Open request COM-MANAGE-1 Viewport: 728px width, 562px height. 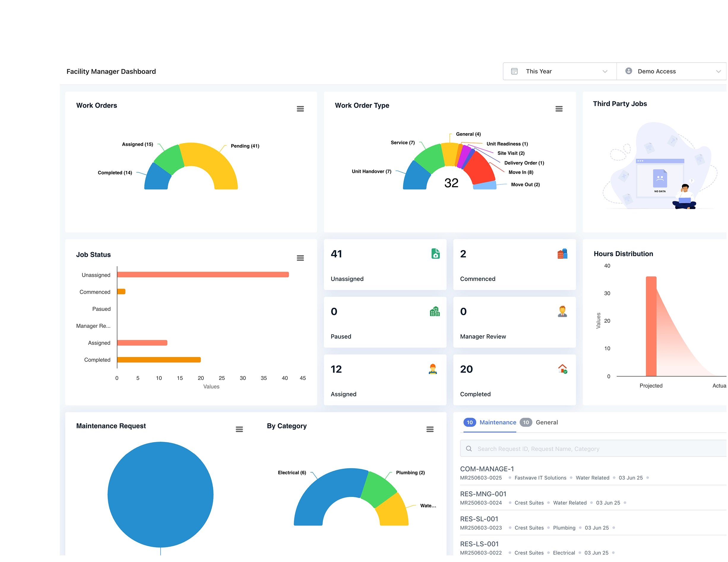click(x=487, y=469)
